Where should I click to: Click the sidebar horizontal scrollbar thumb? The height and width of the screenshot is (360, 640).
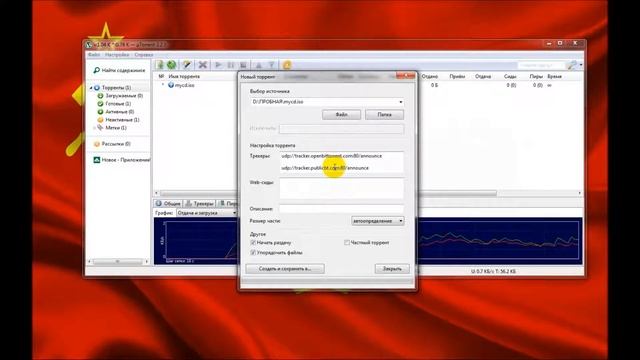click(118, 261)
